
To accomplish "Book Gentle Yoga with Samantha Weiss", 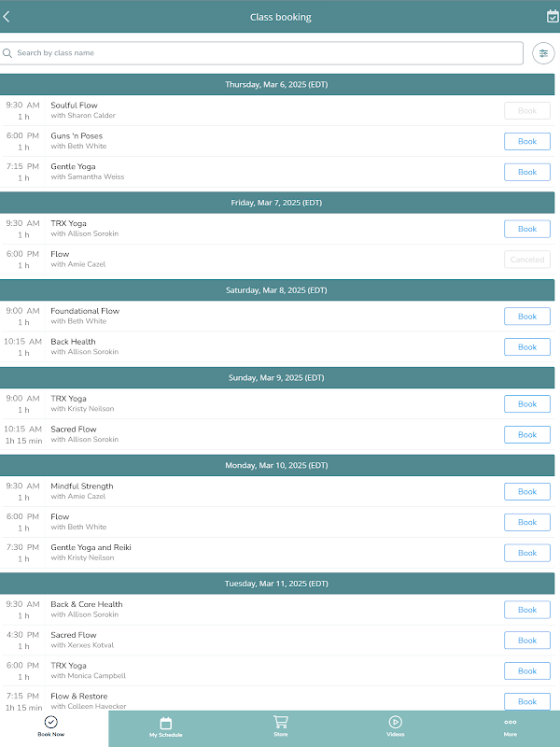I will coord(526,172).
